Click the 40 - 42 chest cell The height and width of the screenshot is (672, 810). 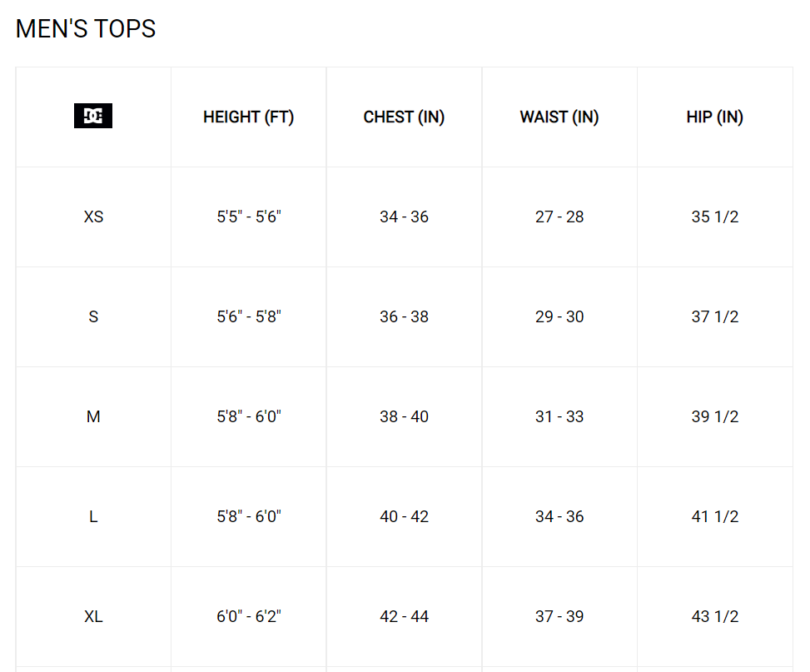[x=404, y=516]
